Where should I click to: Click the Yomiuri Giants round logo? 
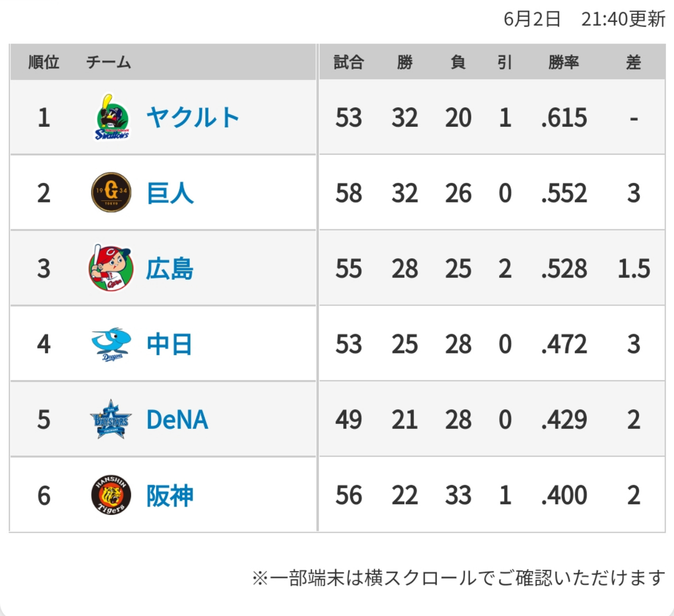tap(111, 193)
